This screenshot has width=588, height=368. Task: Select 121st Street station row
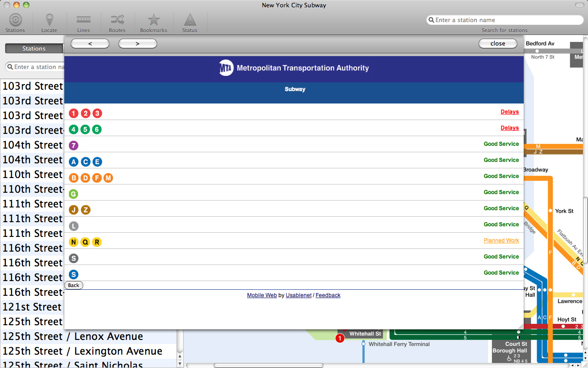[x=32, y=307]
